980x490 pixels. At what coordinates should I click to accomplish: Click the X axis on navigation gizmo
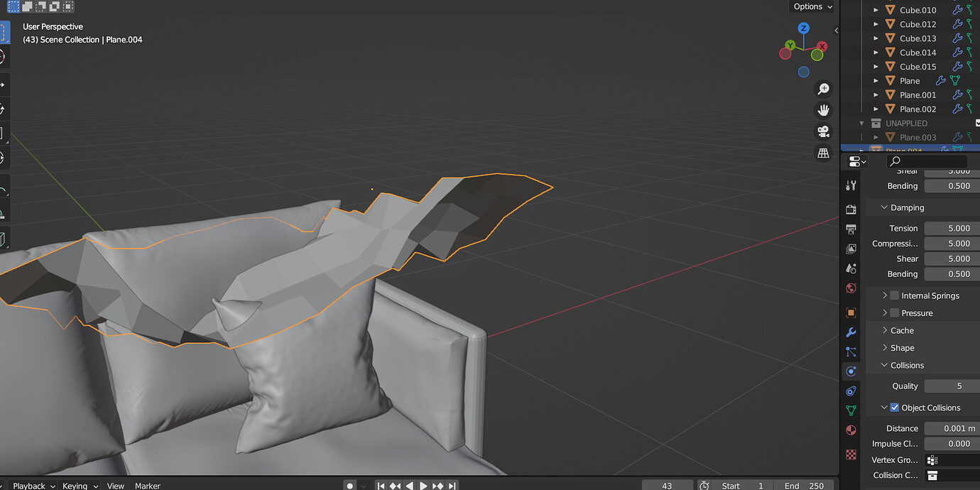click(x=822, y=47)
